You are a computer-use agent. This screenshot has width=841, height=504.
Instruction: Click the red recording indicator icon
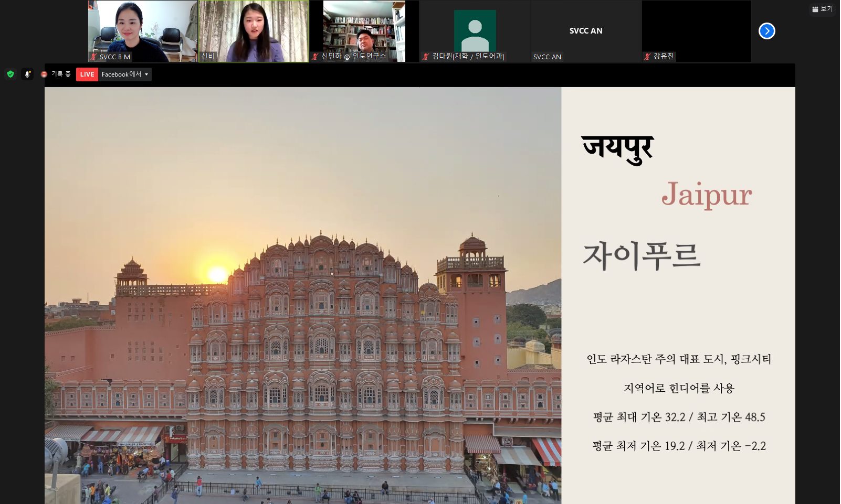(44, 74)
